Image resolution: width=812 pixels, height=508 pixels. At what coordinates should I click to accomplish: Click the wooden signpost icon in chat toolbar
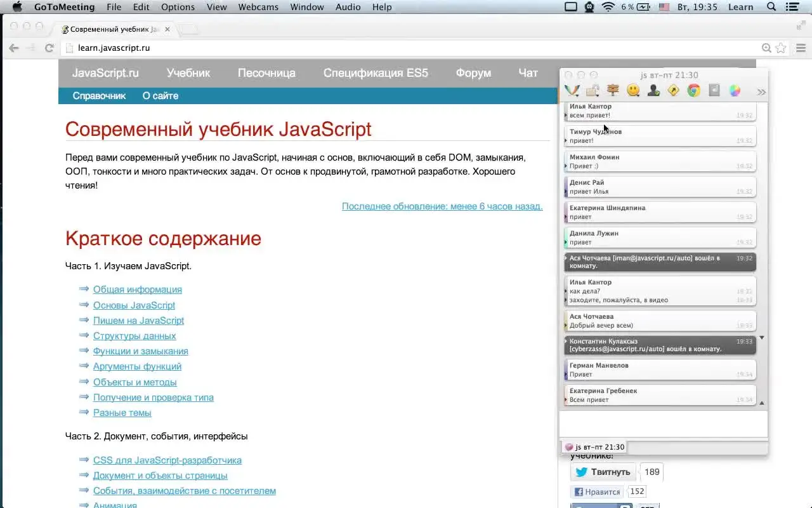(x=613, y=91)
